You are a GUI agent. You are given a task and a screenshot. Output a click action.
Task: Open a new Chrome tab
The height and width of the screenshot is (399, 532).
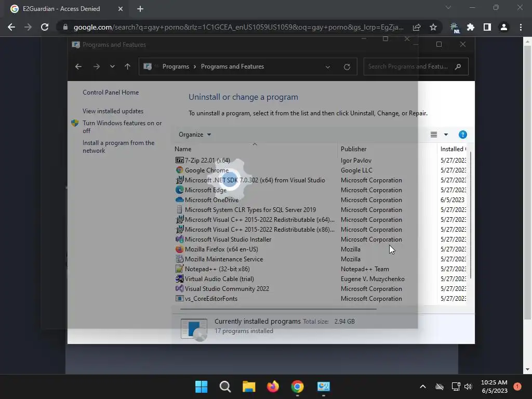click(140, 9)
